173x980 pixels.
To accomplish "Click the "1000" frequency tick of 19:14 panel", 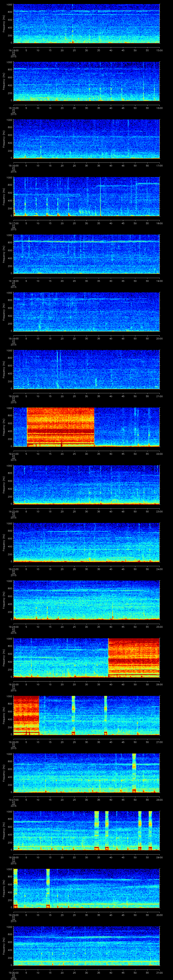I will 9,5.
